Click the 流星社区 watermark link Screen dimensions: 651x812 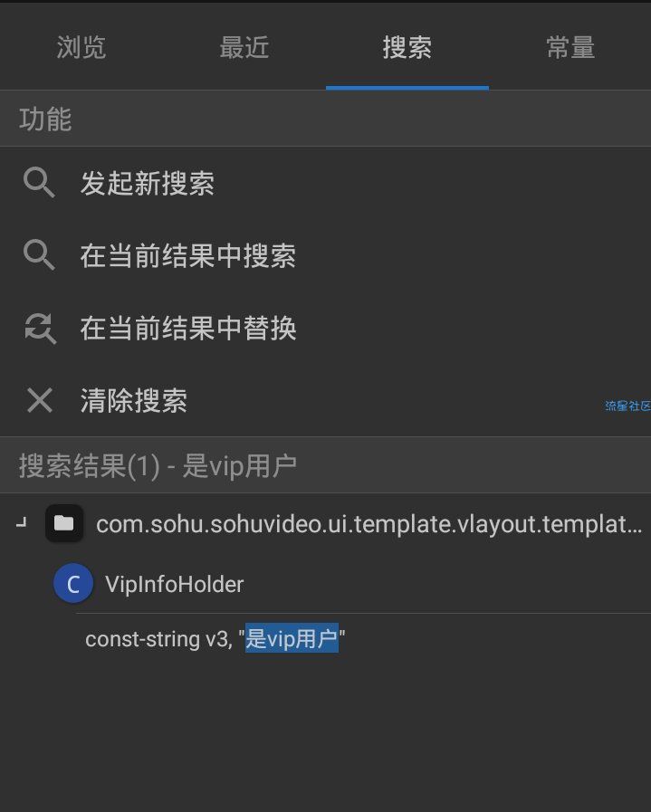click(x=627, y=406)
